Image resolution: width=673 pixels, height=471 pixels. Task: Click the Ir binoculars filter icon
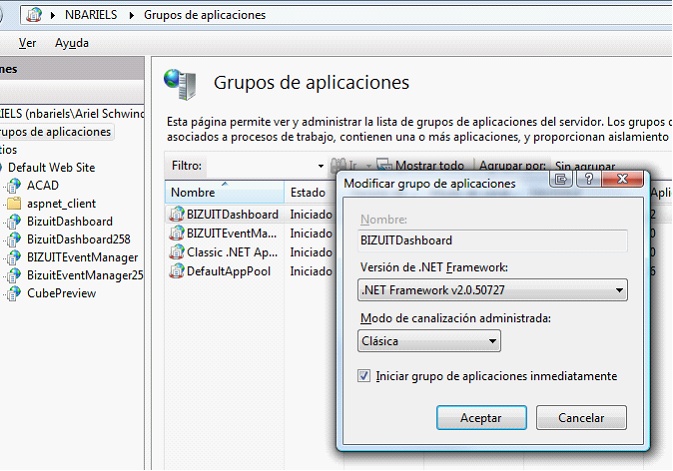pos(338,165)
